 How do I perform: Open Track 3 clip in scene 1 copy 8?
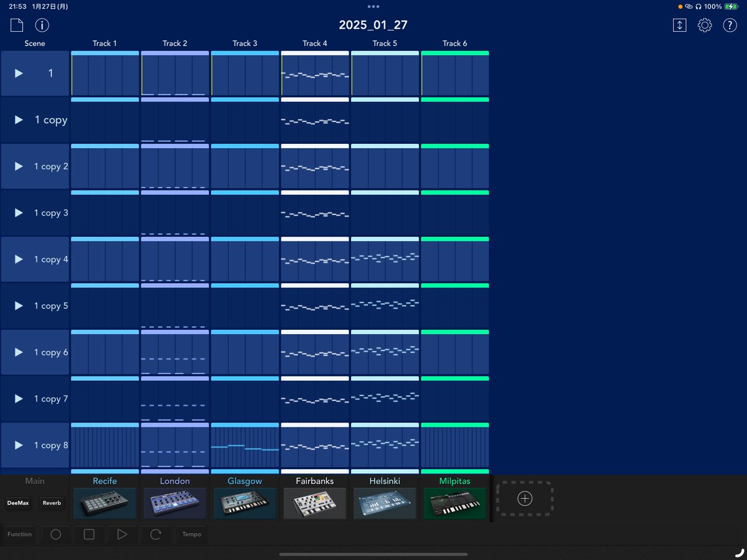click(245, 445)
